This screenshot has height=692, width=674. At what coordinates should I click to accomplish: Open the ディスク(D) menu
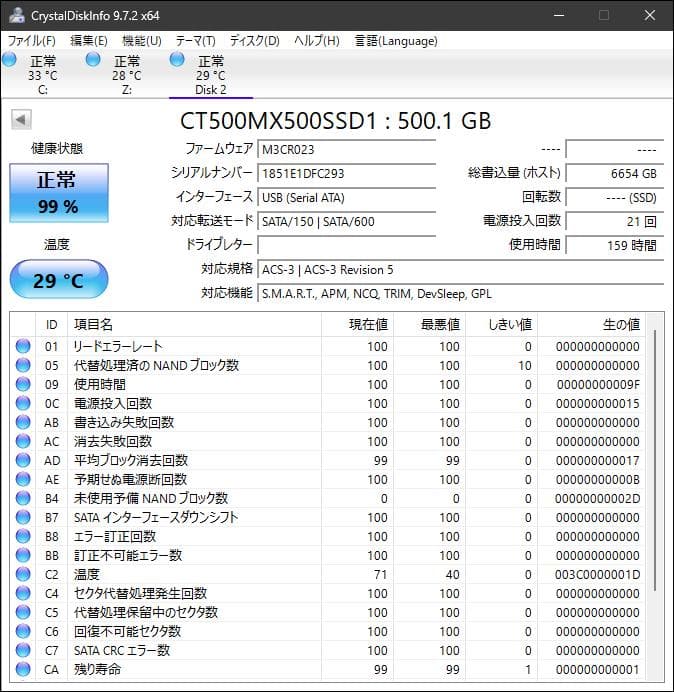(x=255, y=41)
